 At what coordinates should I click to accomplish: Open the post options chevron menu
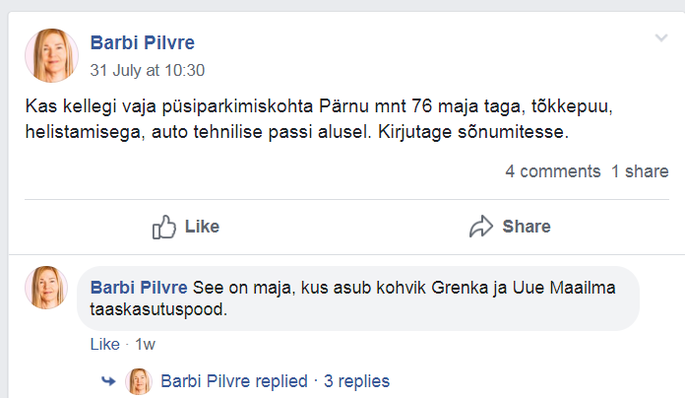click(x=661, y=38)
